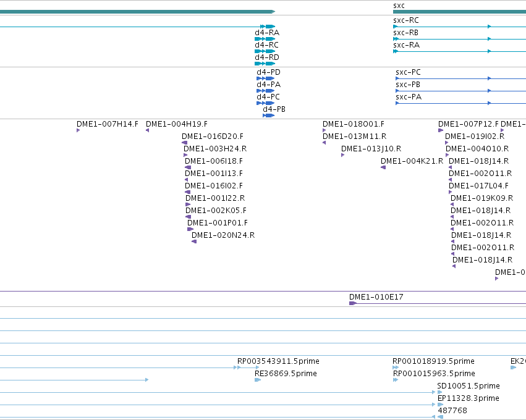Open the DME1-016D20.F feature

pyautogui.click(x=185, y=143)
